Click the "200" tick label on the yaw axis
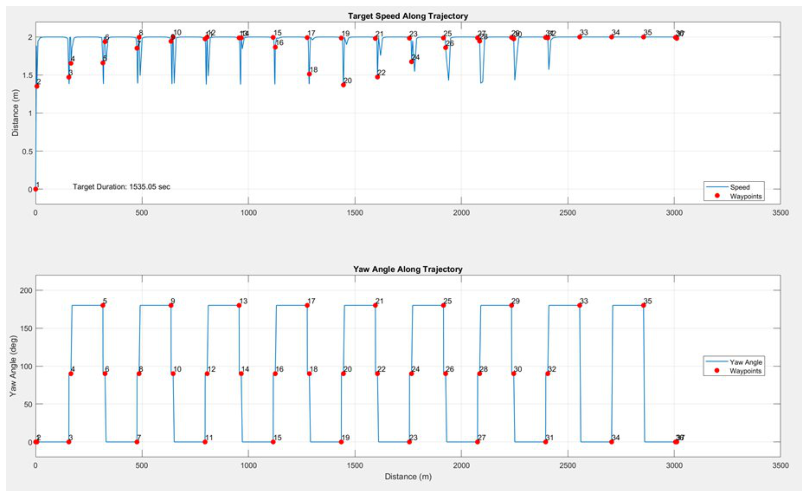Screen dimensions: 802x491 (x=27, y=291)
